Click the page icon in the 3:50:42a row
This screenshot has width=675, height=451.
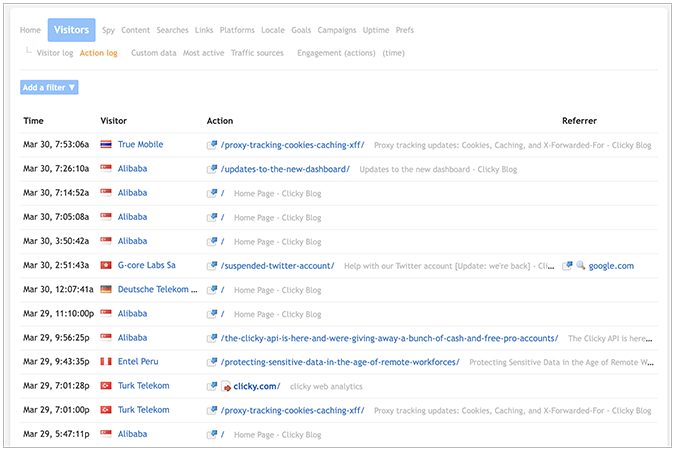point(212,241)
